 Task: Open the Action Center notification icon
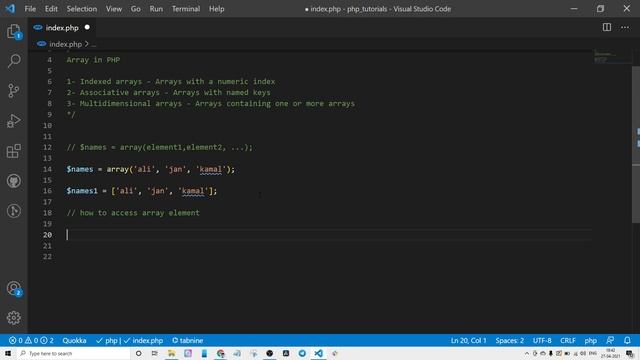click(x=630, y=353)
